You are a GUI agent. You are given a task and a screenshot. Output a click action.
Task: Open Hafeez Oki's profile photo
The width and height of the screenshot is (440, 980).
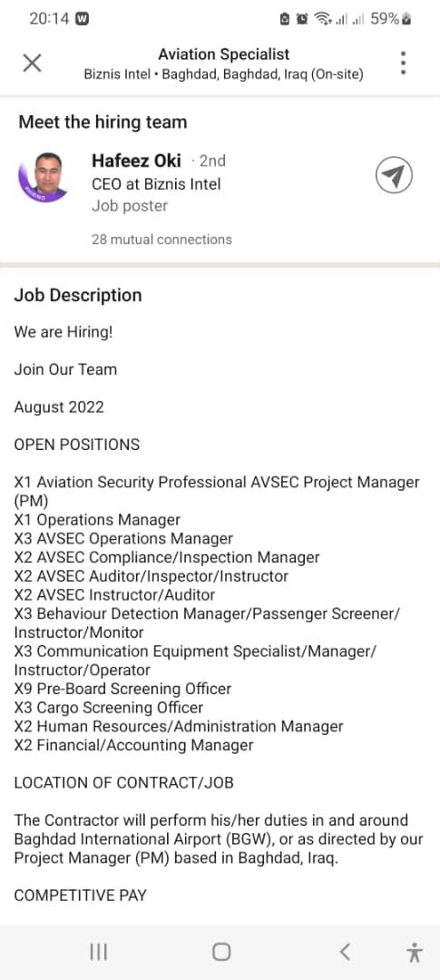[43, 177]
